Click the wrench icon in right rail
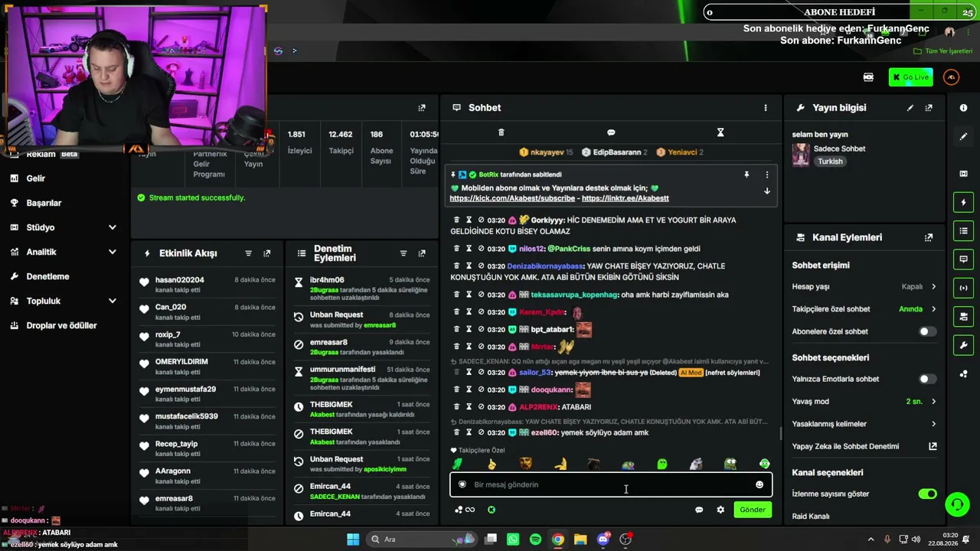980x551 pixels. 963,345
